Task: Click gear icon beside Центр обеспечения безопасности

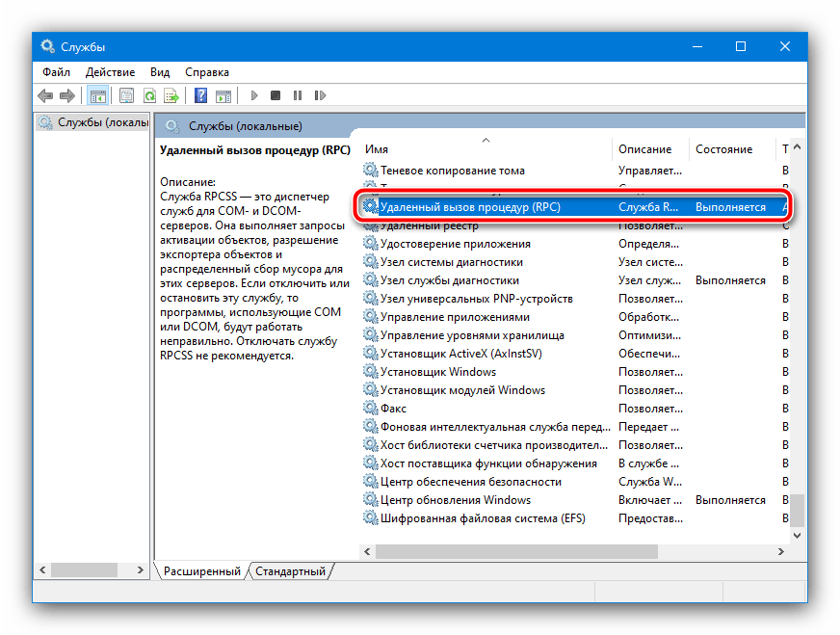Action: (370, 481)
